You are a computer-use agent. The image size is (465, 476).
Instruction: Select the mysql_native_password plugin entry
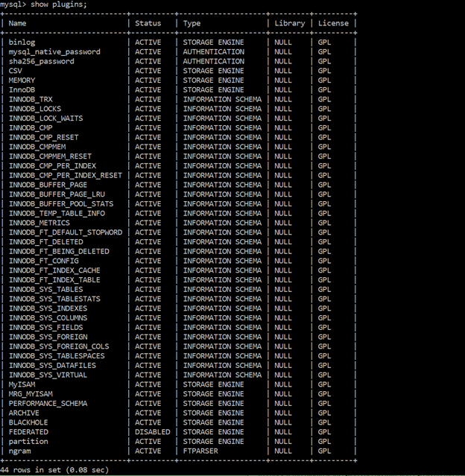coord(53,52)
